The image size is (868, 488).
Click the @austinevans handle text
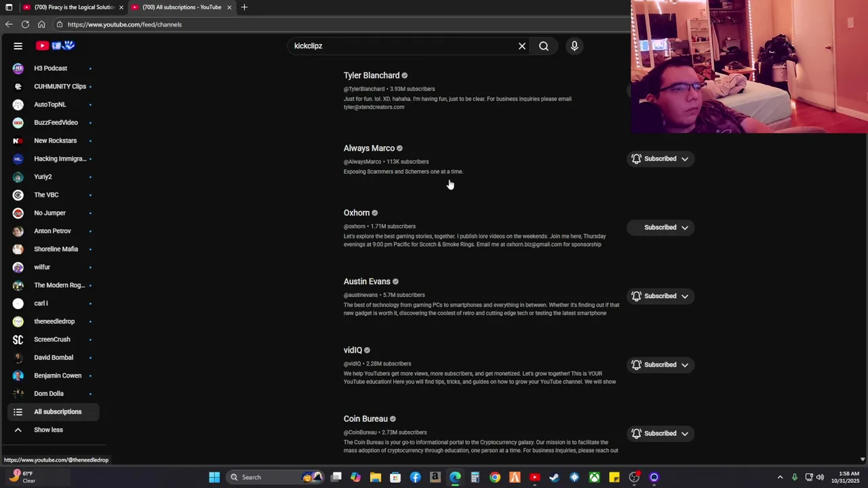pyautogui.click(x=361, y=295)
